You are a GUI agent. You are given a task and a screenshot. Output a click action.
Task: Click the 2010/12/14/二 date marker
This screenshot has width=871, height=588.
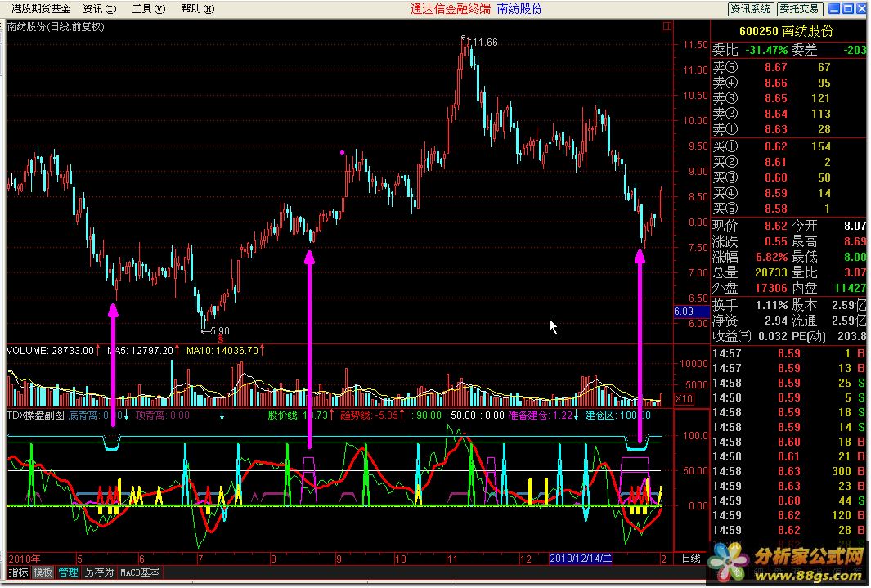click(581, 559)
